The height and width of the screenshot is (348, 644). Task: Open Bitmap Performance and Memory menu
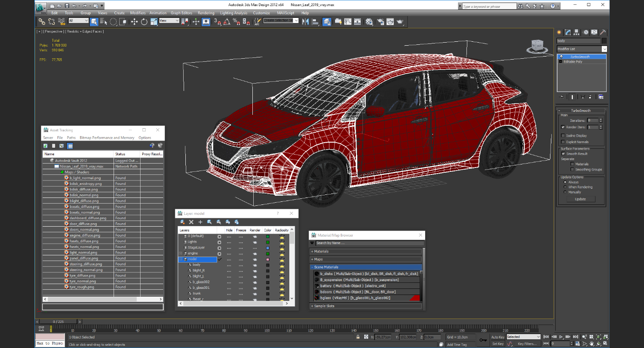[x=107, y=137]
